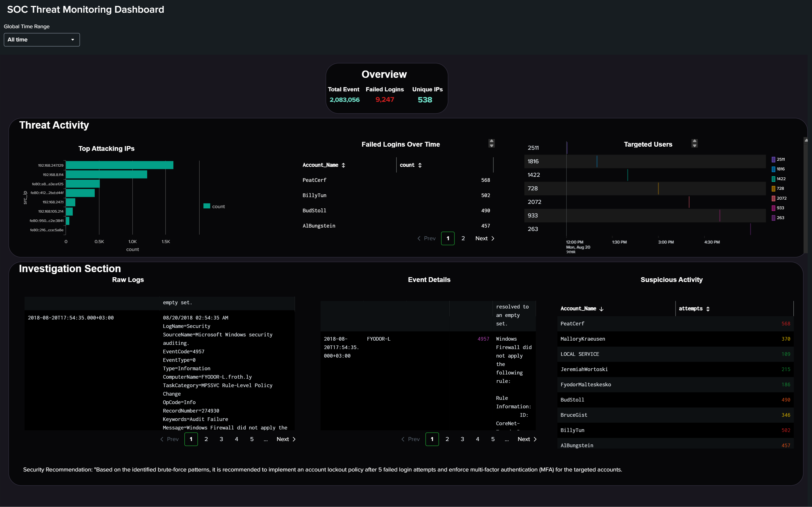The width and height of the screenshot is (812, 507).
Task: Click the count legend in Top Attacking IPs
Action: tap(214, 206)
